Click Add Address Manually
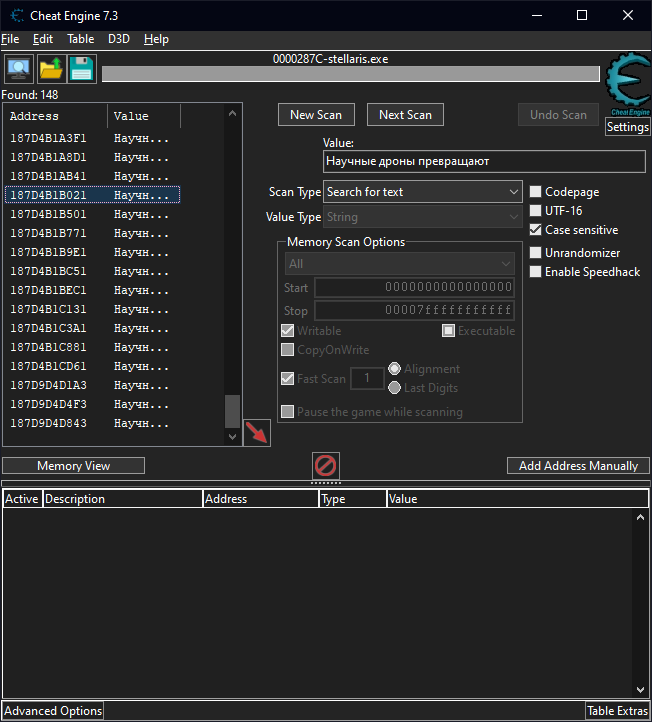 [578, 466]
